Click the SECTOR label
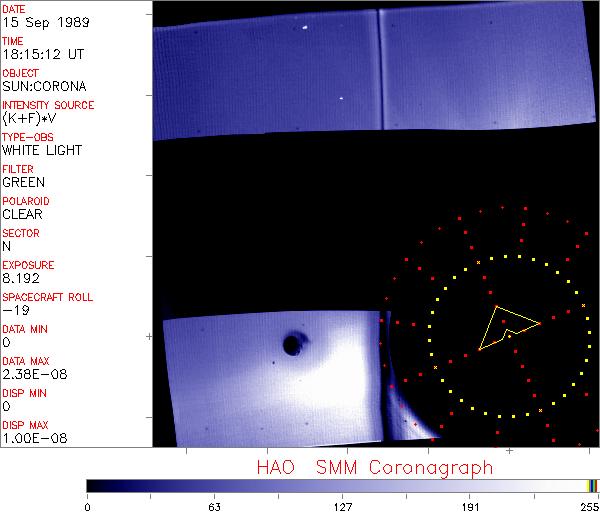The width and height of the screenshot is (600, 512). (x=20, y=233)
